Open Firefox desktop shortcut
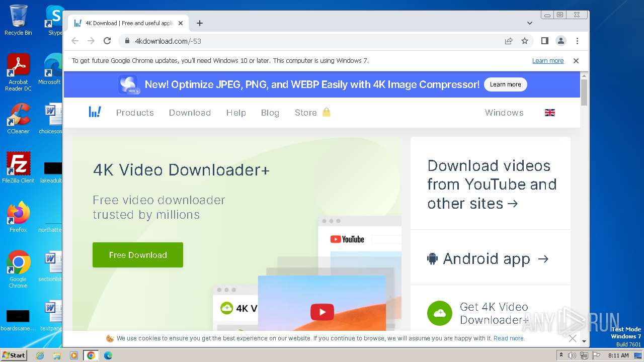Image resolution: width=644 pixels, height=362 pixels. pos(18,217)
